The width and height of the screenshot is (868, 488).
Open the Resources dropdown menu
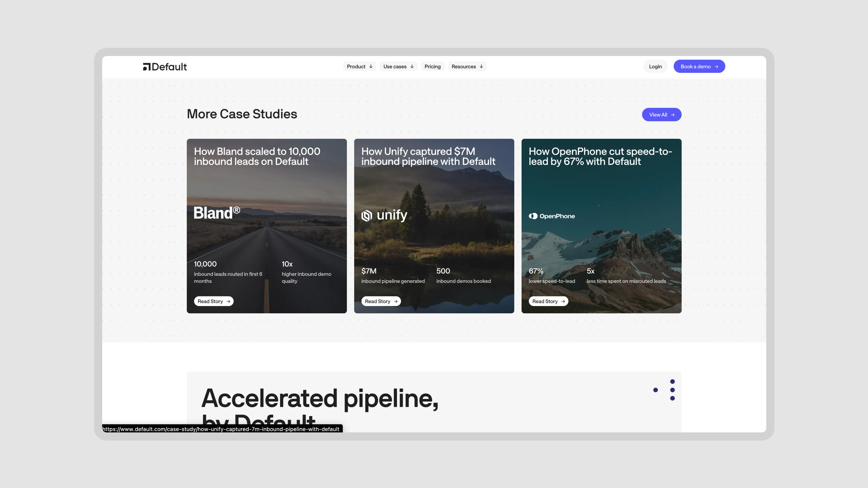coord(467,67)
